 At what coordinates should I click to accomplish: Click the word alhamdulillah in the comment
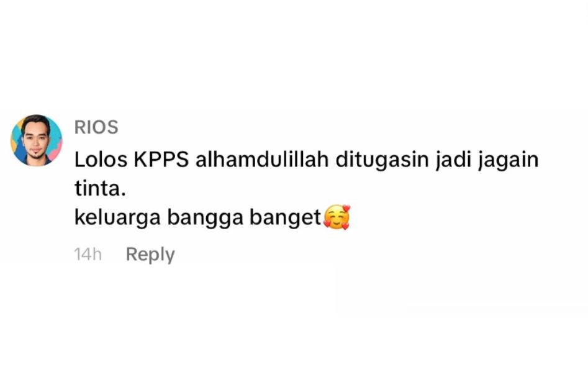[x=262, y=160]
